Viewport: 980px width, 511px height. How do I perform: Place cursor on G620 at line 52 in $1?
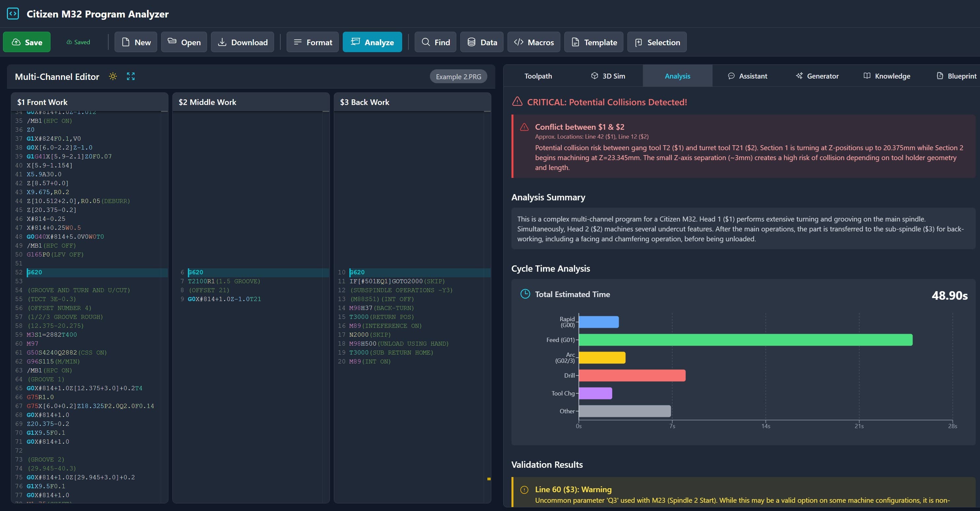pyautogui.click(x=34, y=273)
